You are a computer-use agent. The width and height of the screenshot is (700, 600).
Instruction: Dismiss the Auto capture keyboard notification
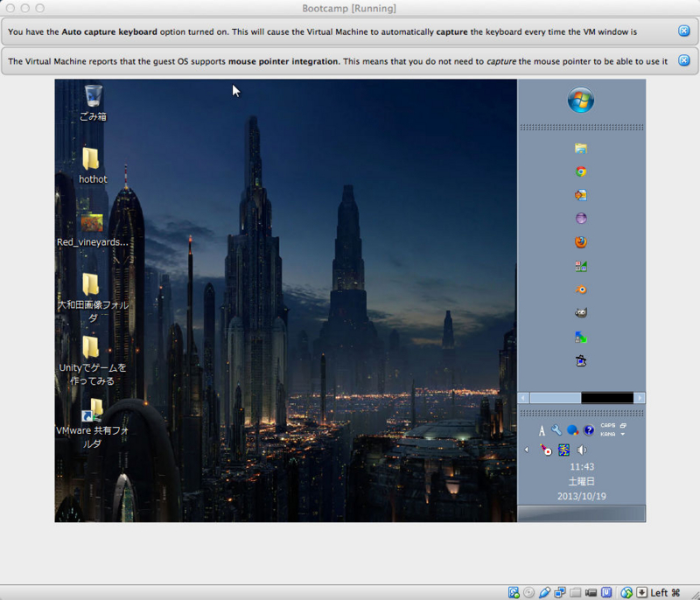point(684,31)
